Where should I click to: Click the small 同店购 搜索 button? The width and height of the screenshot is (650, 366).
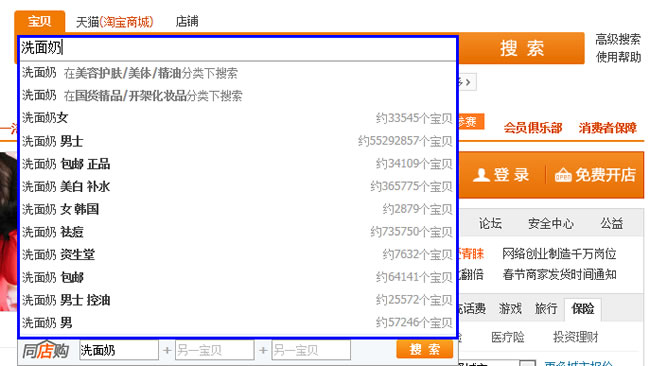(424, 349)
